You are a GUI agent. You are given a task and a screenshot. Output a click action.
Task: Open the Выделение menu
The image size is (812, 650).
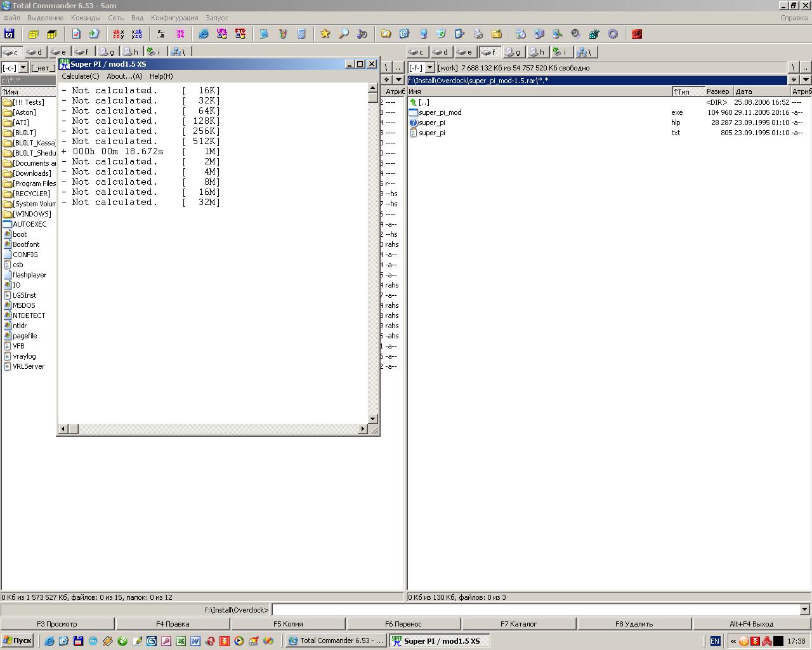coord(46,18)
